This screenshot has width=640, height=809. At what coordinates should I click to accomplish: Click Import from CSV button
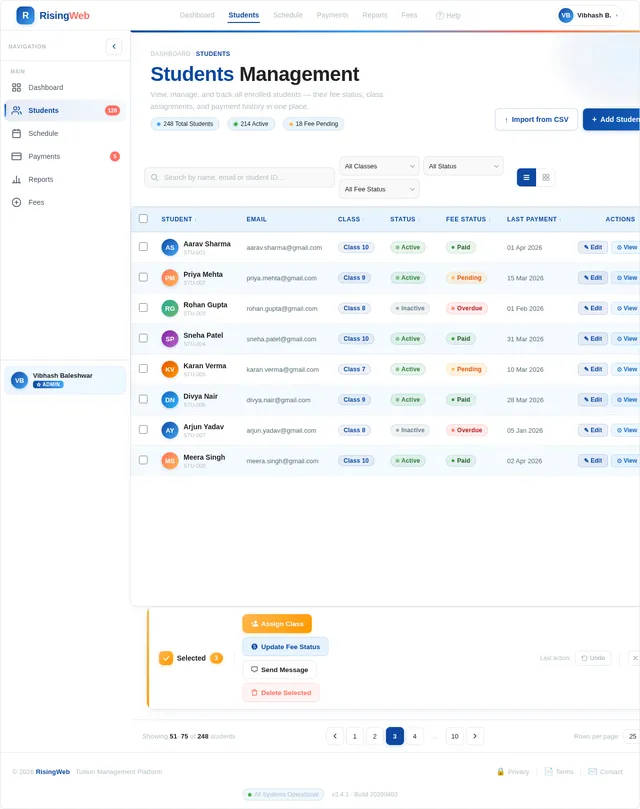point(536,119)
